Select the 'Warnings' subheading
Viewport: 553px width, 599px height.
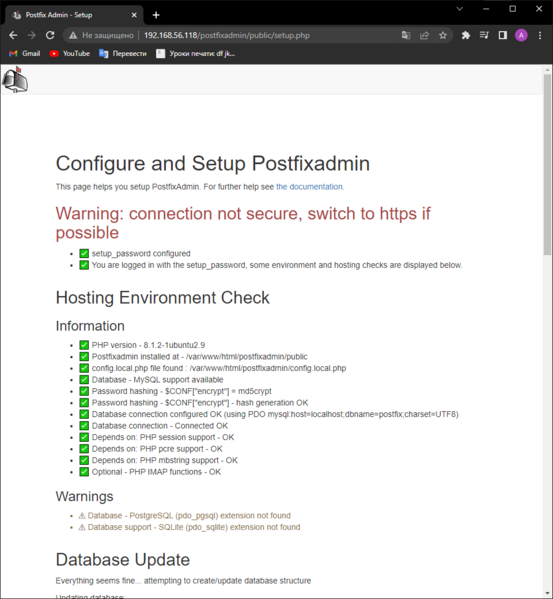pyautogui.click(x=84, y=496)
